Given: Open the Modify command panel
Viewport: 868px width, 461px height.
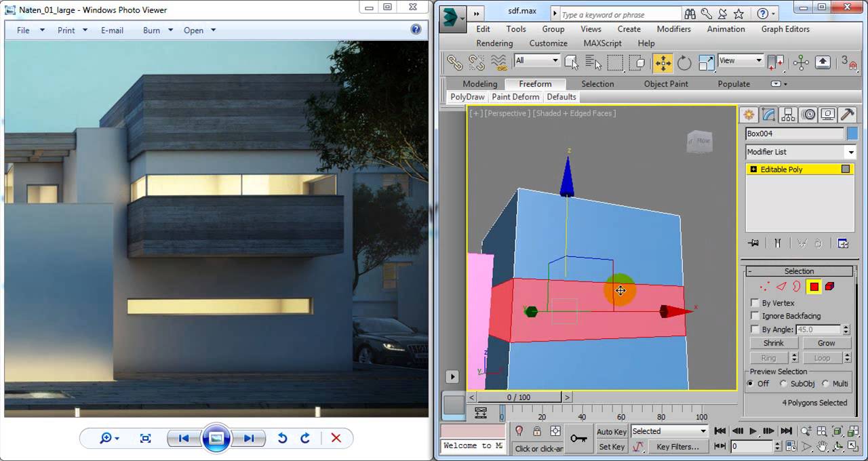Looking at the screenshot, I should tap(768, 115).
